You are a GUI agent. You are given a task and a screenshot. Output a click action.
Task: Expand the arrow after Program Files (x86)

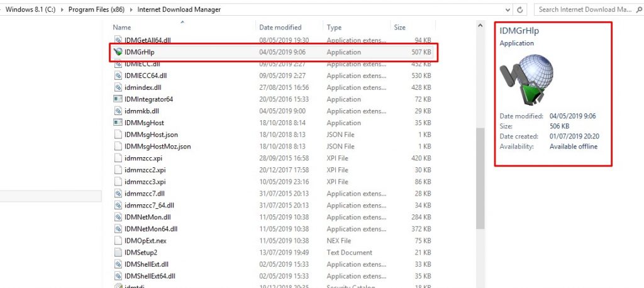132,9
